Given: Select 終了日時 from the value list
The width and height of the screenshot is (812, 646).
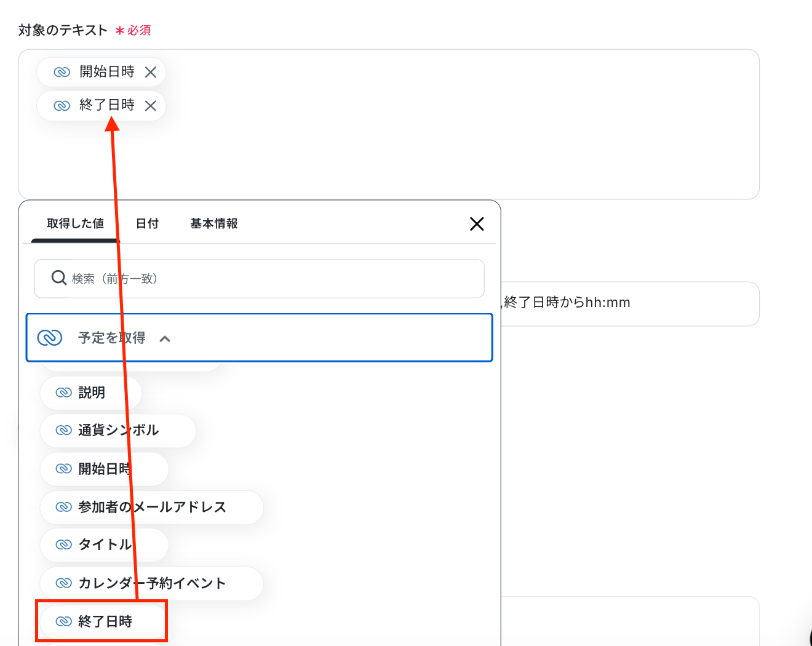Looking at the screenshot, I should 103,621.
